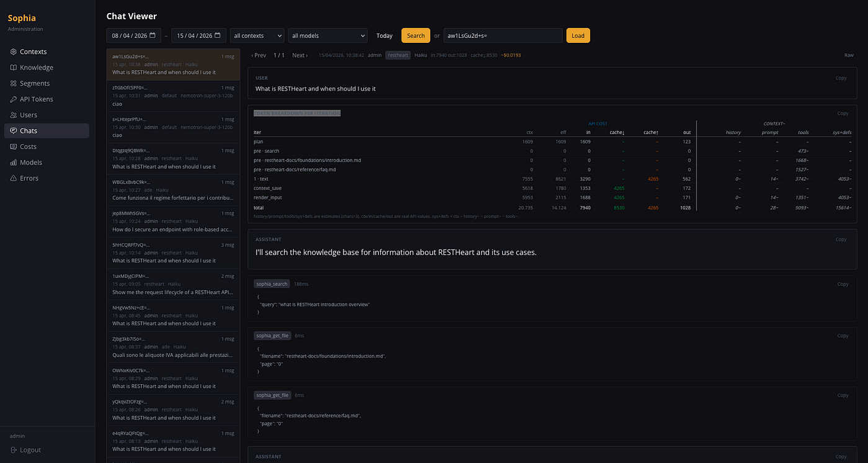Navigate to API Tokens
The height and width of the screenshot is (463, 868).
click(47, 99)
